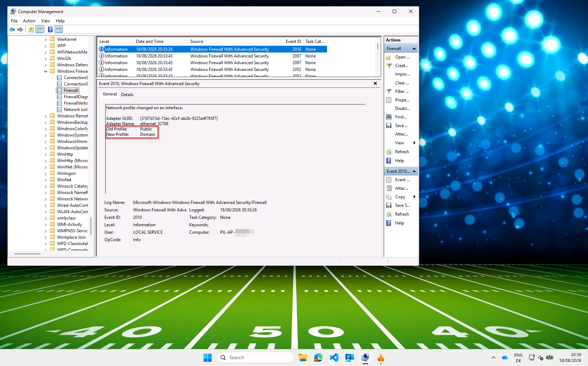Close the event preview pane

375,83
